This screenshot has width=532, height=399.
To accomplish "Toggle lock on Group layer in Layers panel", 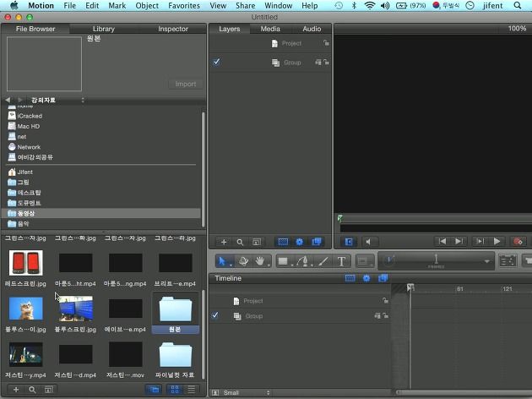I will [326, 63].
